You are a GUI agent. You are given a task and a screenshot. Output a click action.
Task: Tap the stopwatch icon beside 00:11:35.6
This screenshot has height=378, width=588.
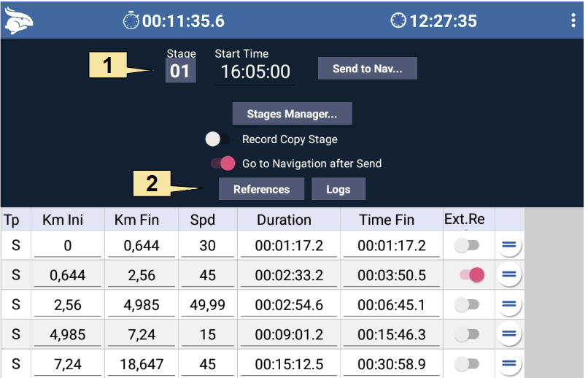(x=131, y=20)
